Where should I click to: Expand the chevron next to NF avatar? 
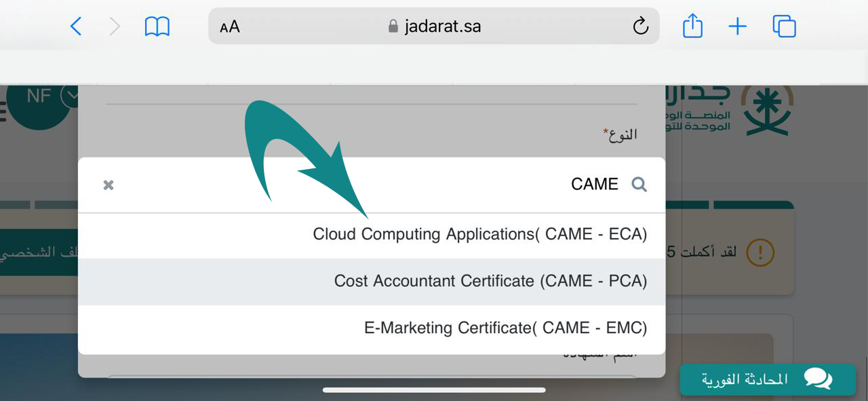(x=71, y=96)
